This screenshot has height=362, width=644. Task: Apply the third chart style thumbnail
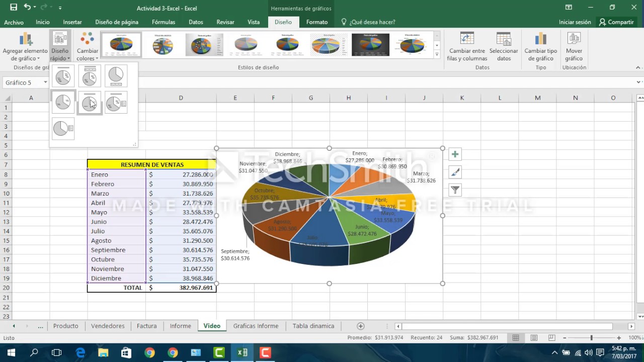coord(204,45)
